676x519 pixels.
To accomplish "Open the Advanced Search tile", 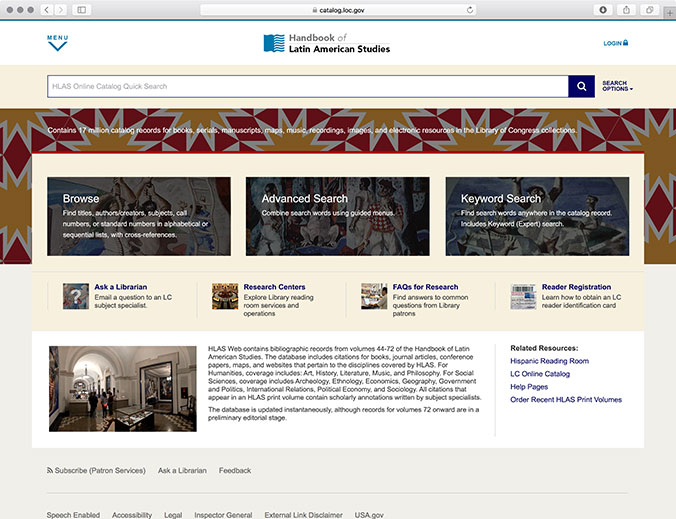I will 338,216.
